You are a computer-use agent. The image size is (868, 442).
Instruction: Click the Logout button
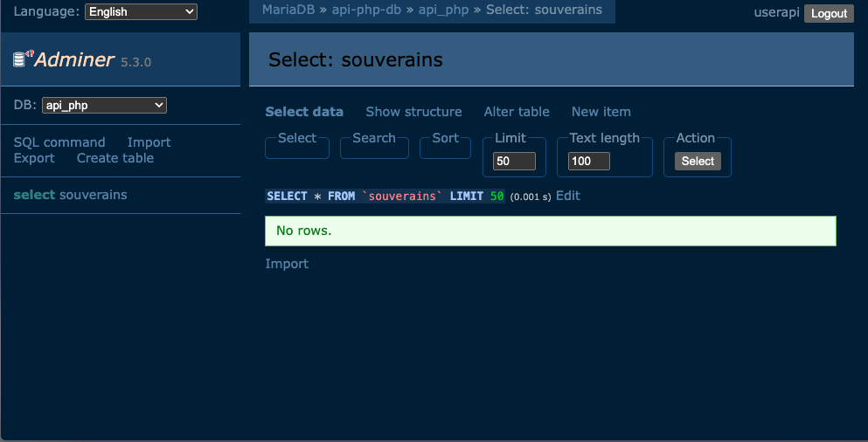[828, 13]
